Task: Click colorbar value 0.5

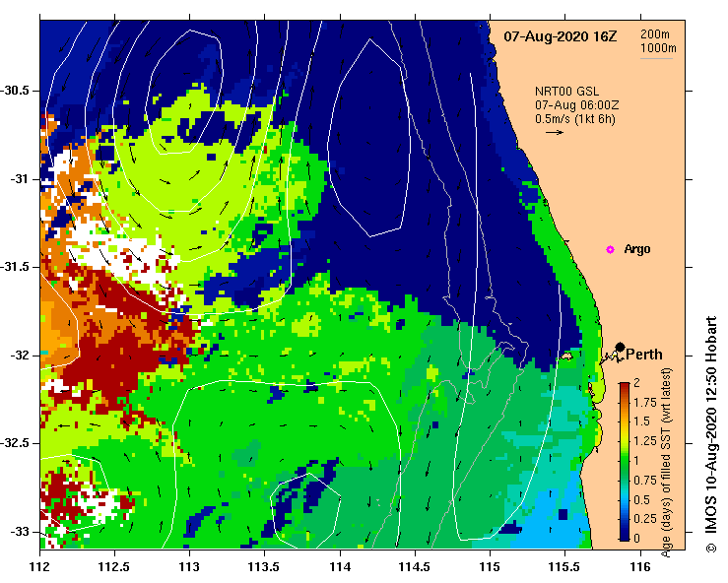Action: (641, 500)
